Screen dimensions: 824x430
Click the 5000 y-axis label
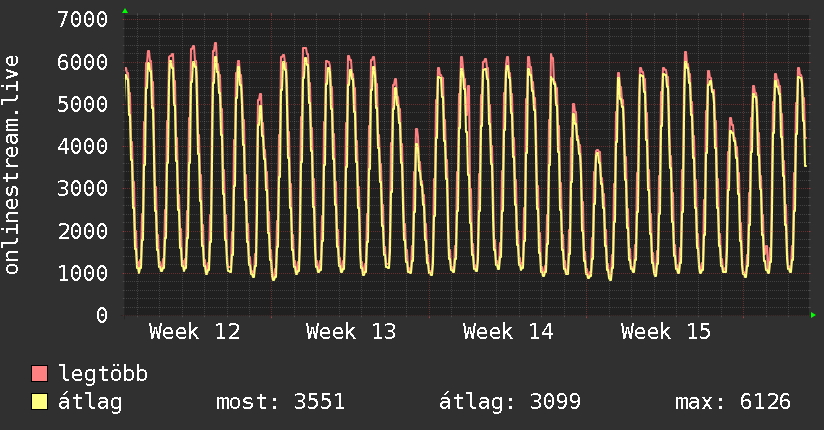[83, 104]
